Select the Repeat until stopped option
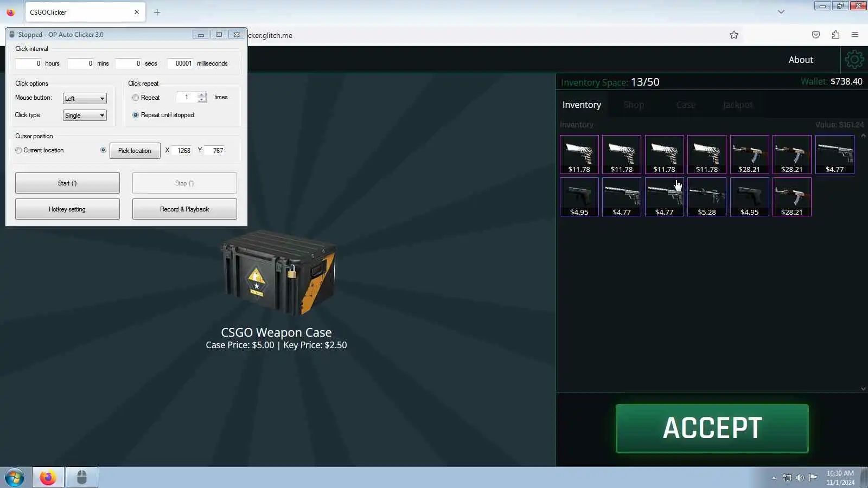The height and width of the screenshot is (488, 868). coord(136,115)
